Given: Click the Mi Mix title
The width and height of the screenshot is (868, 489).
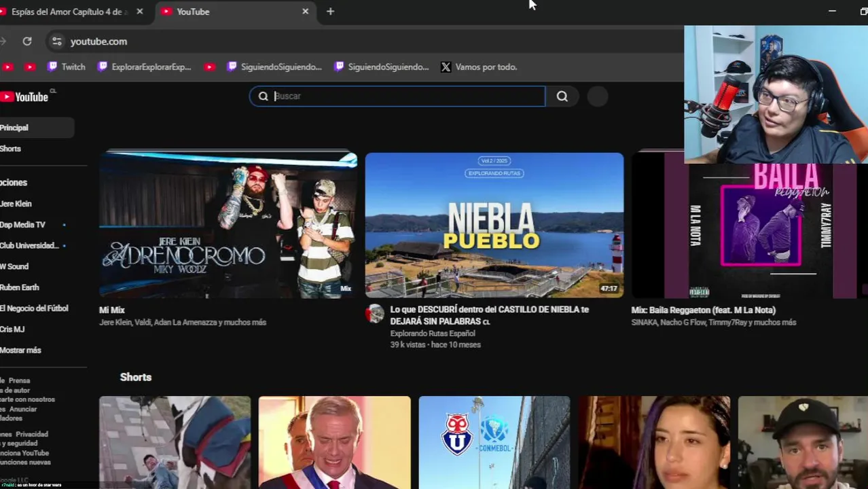Looking at the screenshot, I should (112, 310).
